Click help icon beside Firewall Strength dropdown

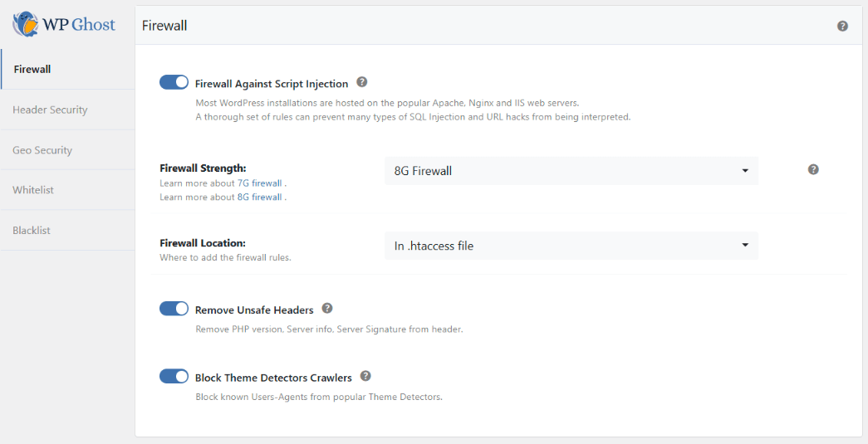[813, 169]
